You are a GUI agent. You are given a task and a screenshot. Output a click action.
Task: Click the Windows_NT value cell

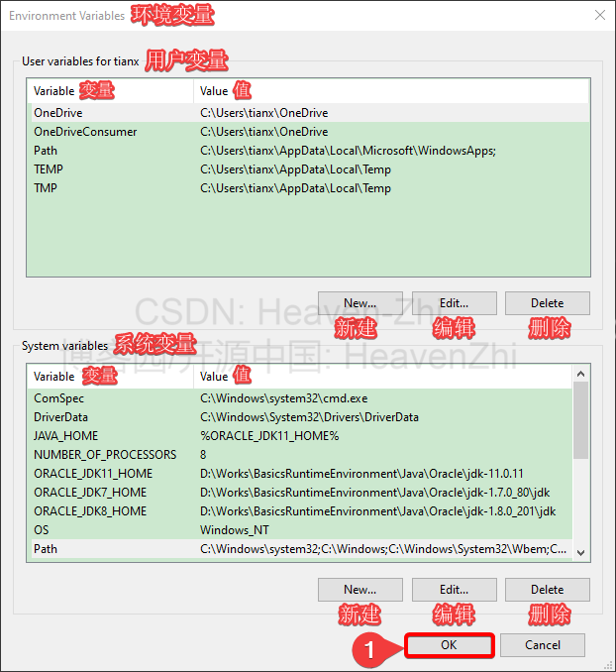point(235,530)
